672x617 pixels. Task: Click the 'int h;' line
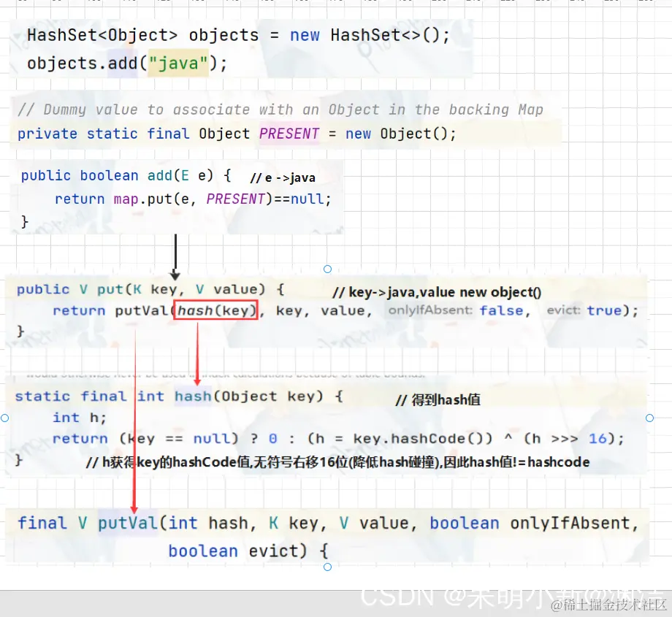tap(80, 418)
